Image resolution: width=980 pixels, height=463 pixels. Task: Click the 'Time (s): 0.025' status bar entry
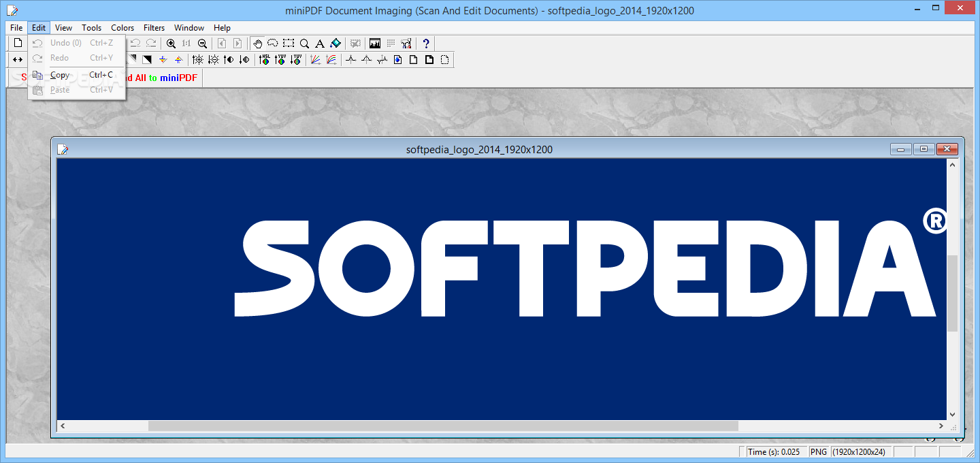(776, 452)
